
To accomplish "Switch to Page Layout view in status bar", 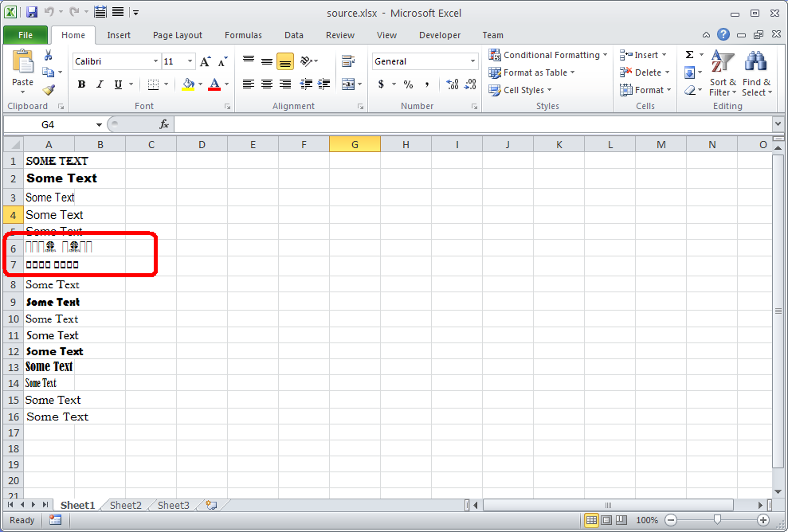I will (x=606, y=520).
